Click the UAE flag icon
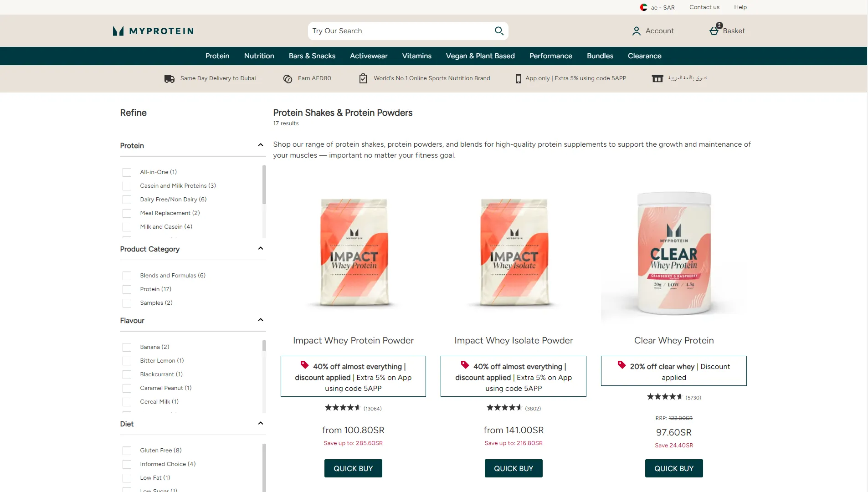868x492 pixels. tap(644, 7)
